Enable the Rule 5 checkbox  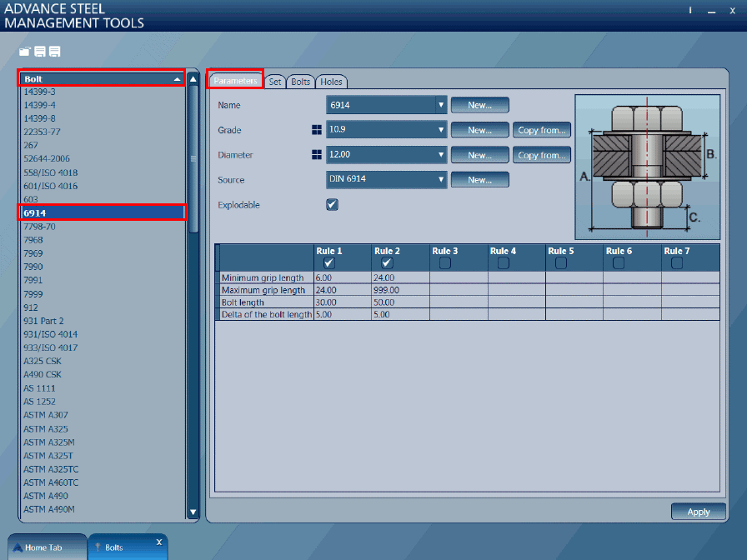[x=561, y=262]
